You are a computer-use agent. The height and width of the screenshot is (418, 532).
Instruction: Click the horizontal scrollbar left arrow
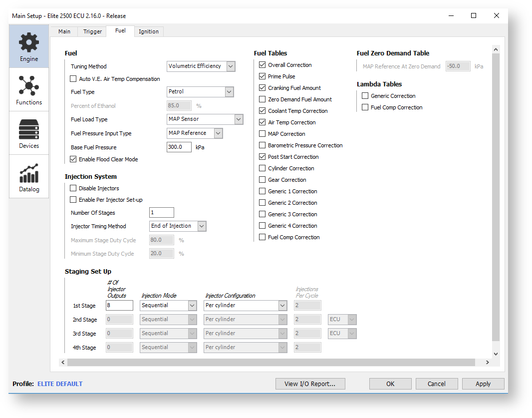click(x=63, y=362)
